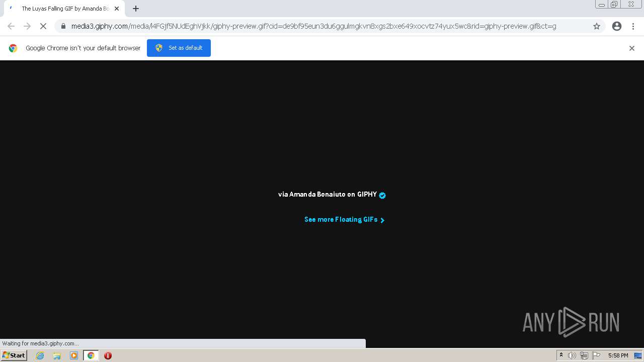
Task: Dismiss the default browser infobar
Action: tap(632, 48)
